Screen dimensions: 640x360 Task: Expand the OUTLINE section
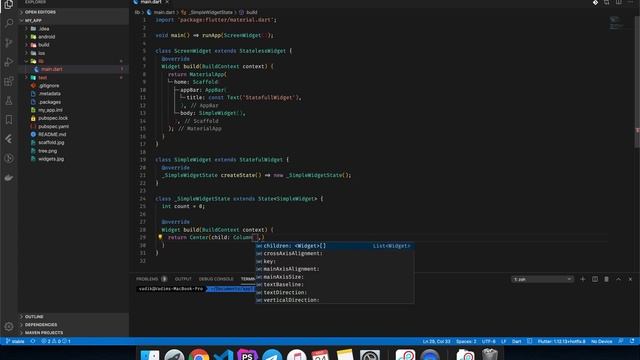[73, 316]
